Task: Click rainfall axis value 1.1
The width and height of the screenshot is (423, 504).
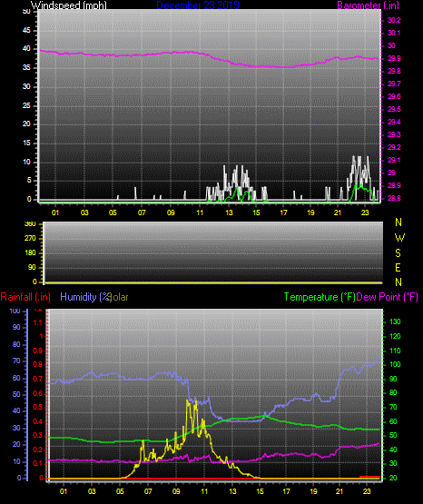Action: tap(38, 322)
